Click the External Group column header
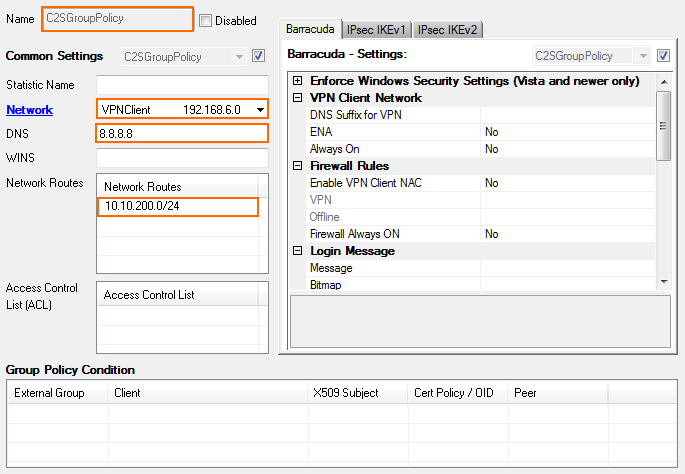685x474 pixels. click(58, 393)
